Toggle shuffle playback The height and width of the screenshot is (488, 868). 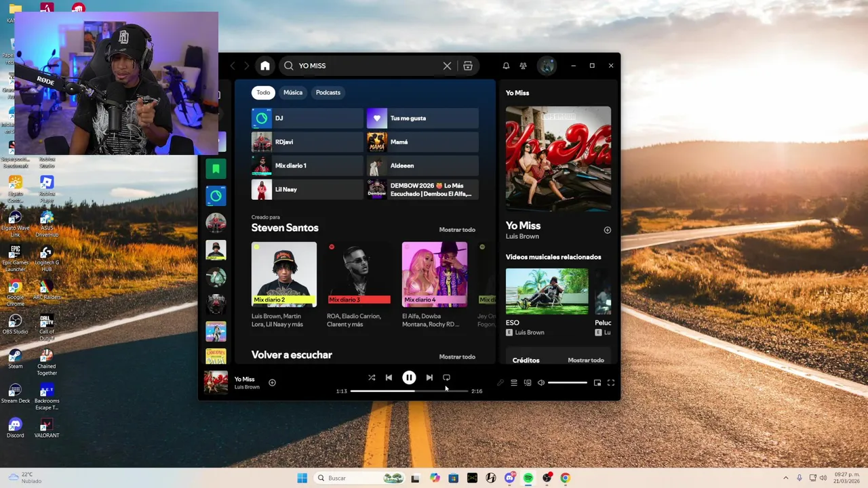coord(372,378)
